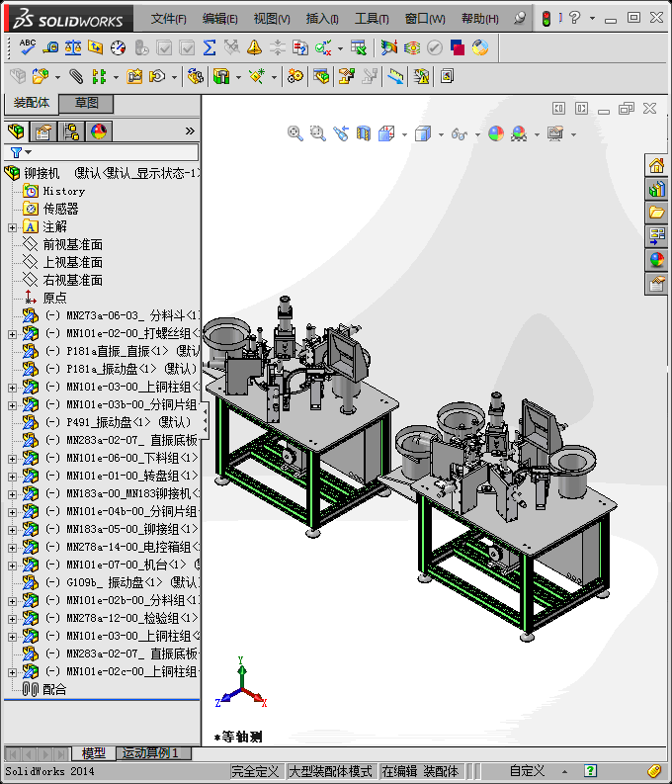The width and height of the screenshot is (672, 784).
Task: Select the 右视基准面 plane
Action: (x=72, y=280)
